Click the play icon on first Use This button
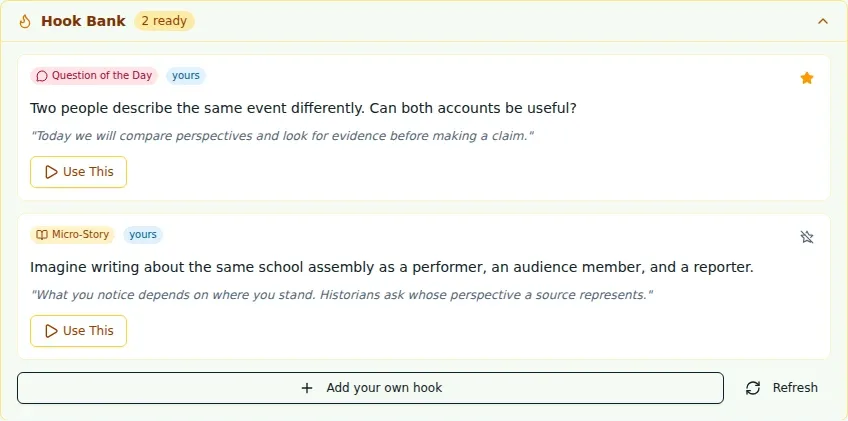Image resolution: width=848 pixels, height=421 pixels. point(51,172)
